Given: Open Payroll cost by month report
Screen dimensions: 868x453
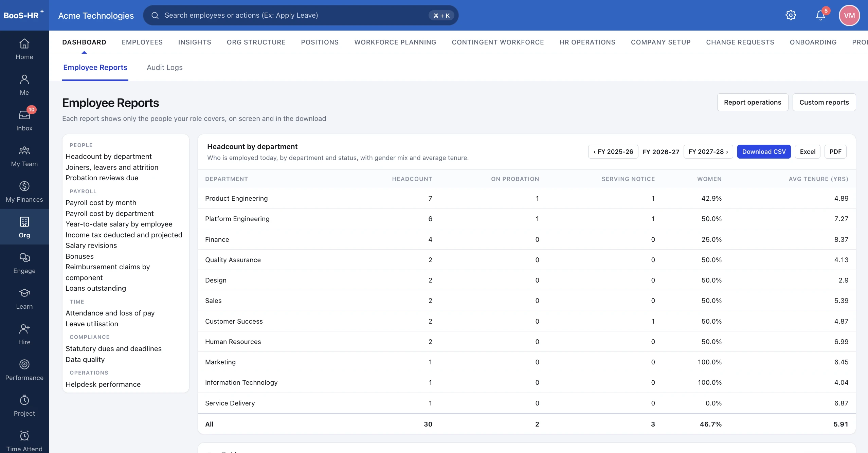Looking at the screenshot, I should (x=101, y=203).
